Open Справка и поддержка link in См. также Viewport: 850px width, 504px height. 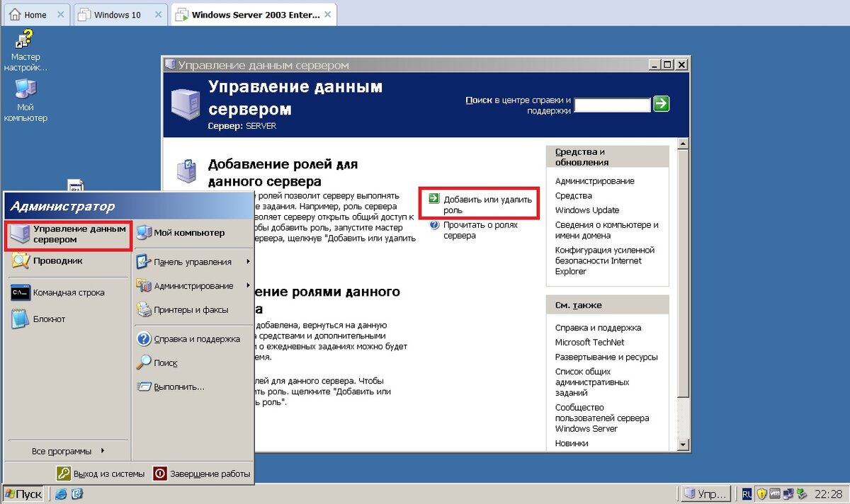click(x=598, y=328)
